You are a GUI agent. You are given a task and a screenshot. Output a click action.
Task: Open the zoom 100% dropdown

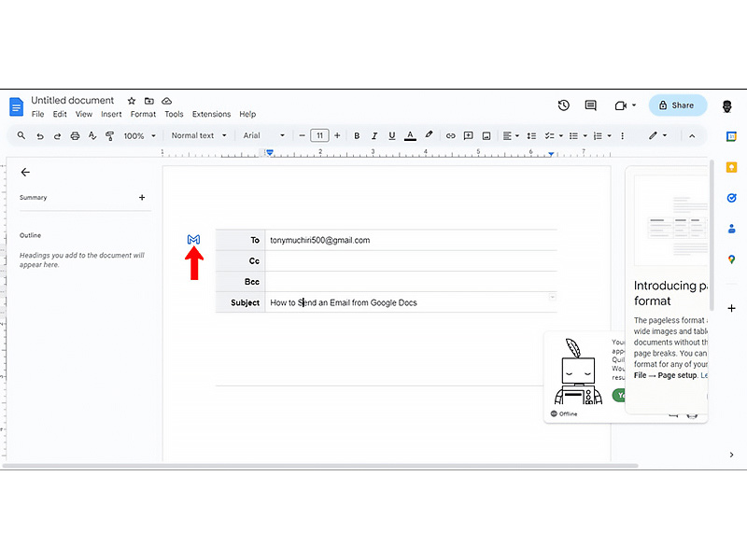(x=139, y=136)
